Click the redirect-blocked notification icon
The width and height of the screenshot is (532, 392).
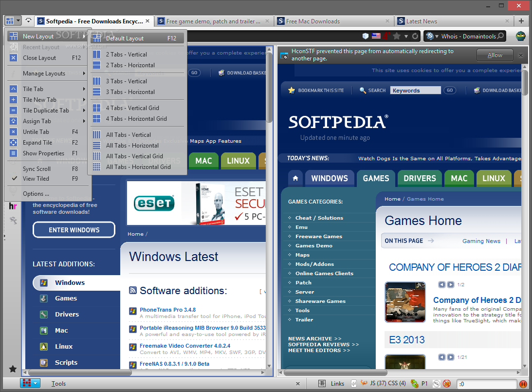tap(284, 56)
